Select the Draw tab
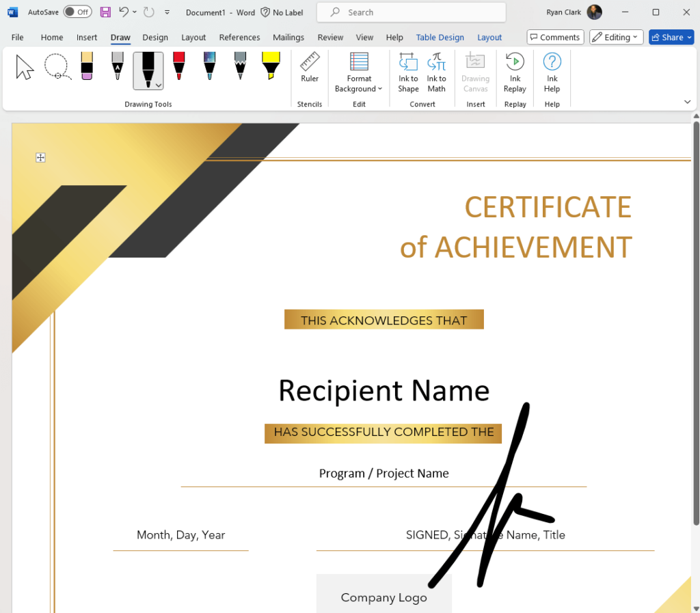700x613 pixels. click(120, 37)
